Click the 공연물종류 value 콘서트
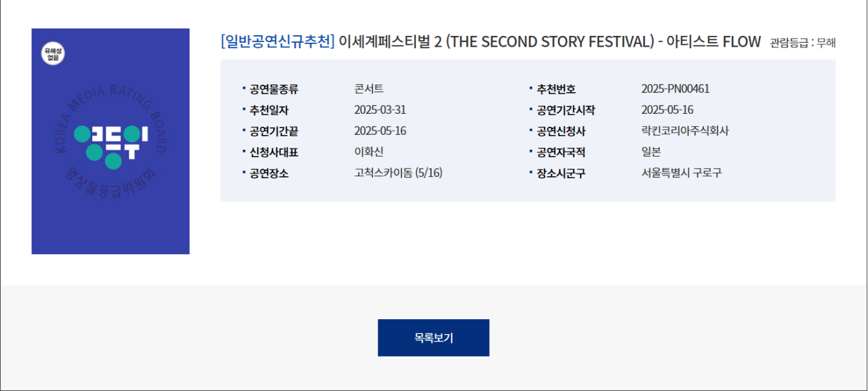 [x=369, y=89]
